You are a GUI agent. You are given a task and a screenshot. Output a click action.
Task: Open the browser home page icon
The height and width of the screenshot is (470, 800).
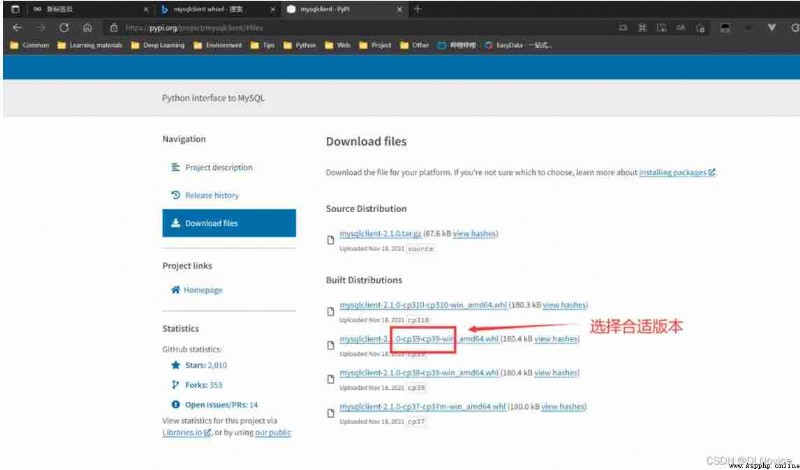click(88, 28)
